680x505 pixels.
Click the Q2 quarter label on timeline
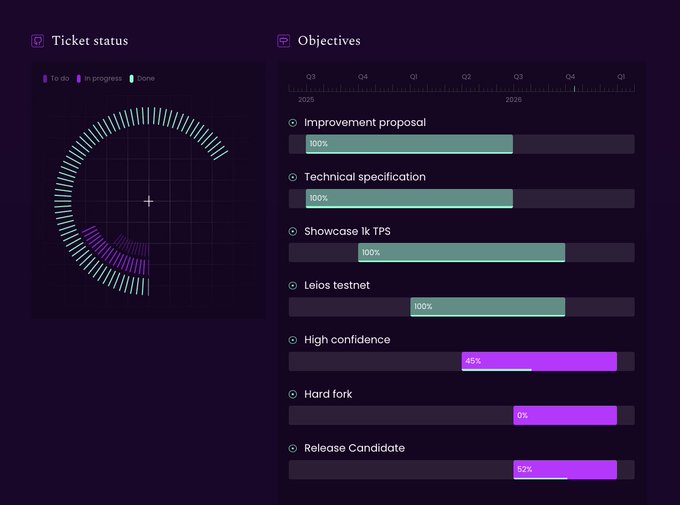pos(466,77)
